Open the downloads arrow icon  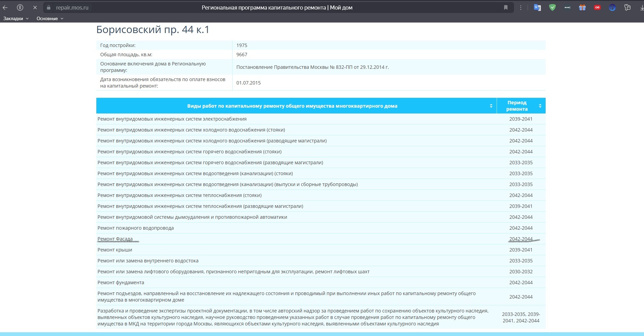click(642, 7)
